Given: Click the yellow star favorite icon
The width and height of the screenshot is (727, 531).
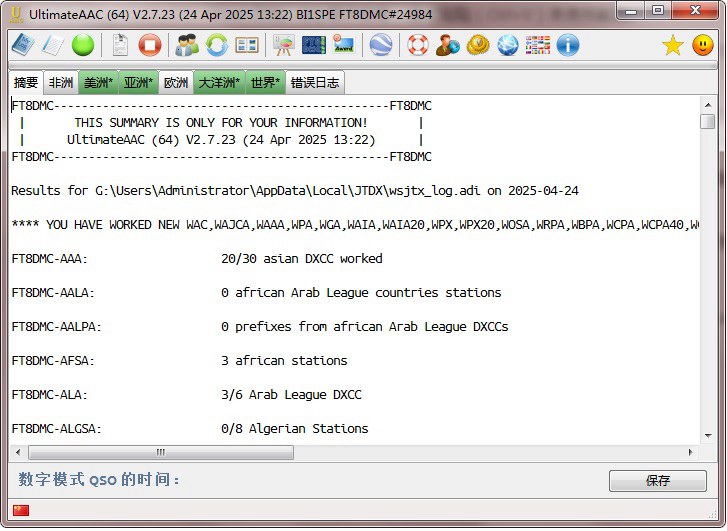Looking at the screenshot, I should (673, 45).
